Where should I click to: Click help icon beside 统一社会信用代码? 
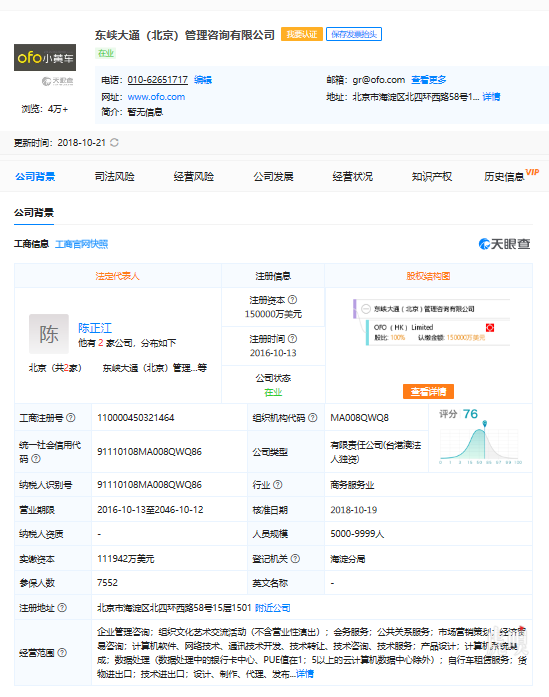[x=36, y=458]
